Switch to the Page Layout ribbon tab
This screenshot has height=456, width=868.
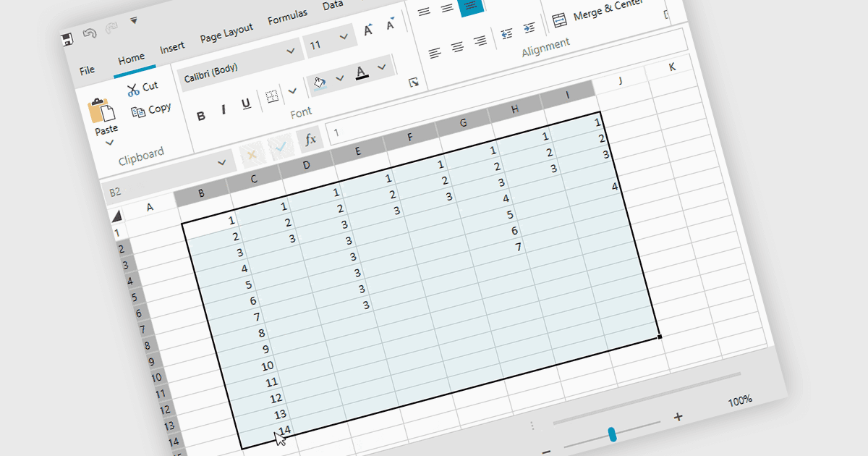(226, 34)
